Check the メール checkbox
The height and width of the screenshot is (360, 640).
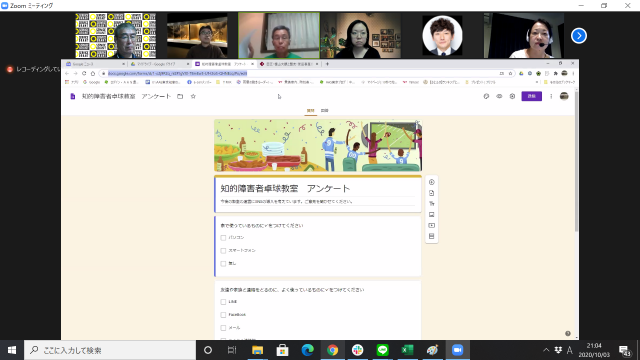pos(223,328)
